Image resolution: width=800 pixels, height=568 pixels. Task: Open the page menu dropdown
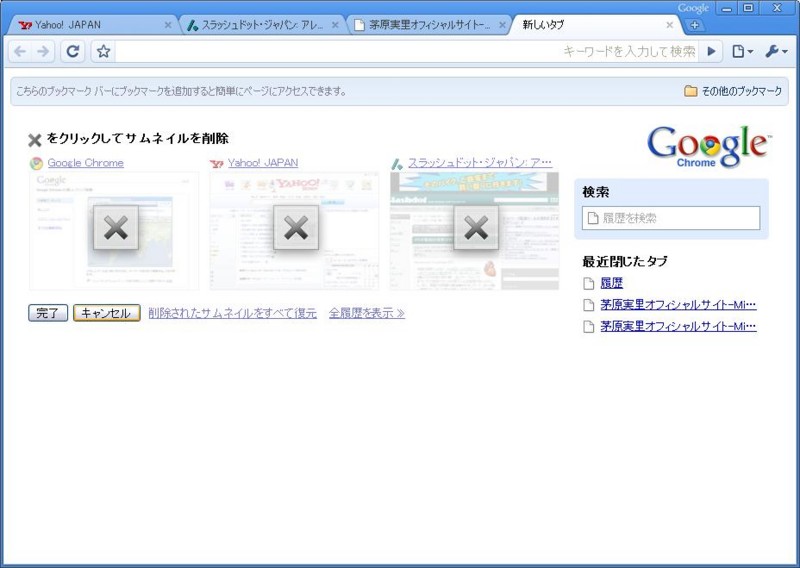point(742,51)
